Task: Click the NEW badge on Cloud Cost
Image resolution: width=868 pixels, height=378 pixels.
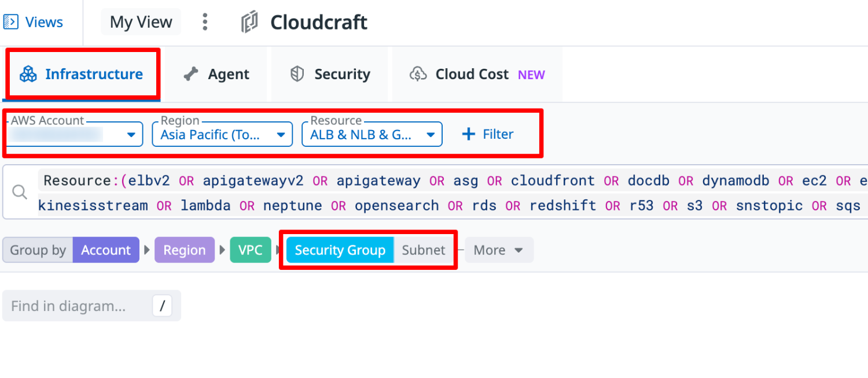Action: coord(531,75)
